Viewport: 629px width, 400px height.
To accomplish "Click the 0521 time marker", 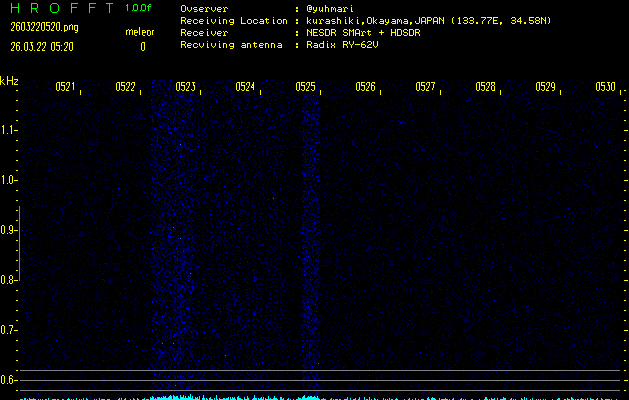I will point(65,87).
